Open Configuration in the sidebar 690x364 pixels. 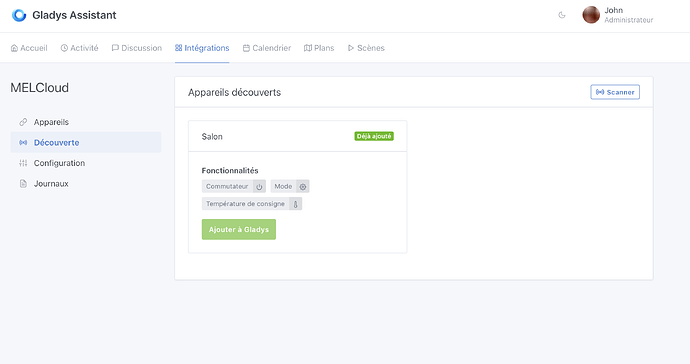(86, 163)
